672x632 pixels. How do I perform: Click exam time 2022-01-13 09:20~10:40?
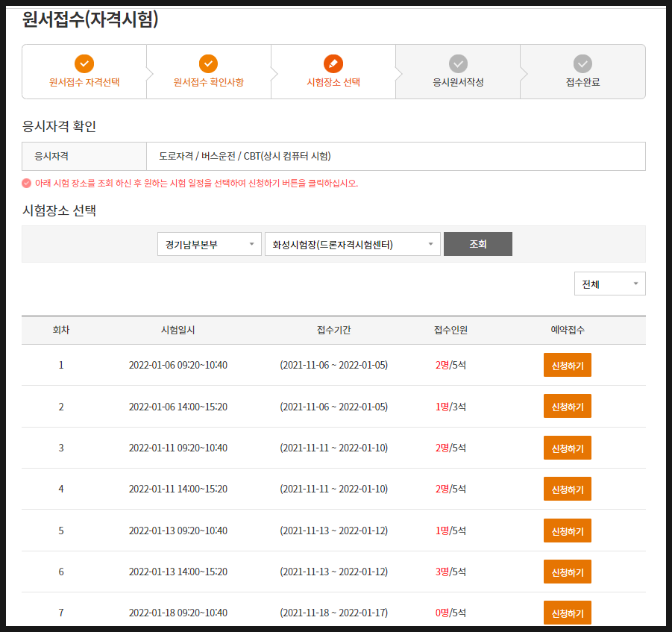coord(178,531)
